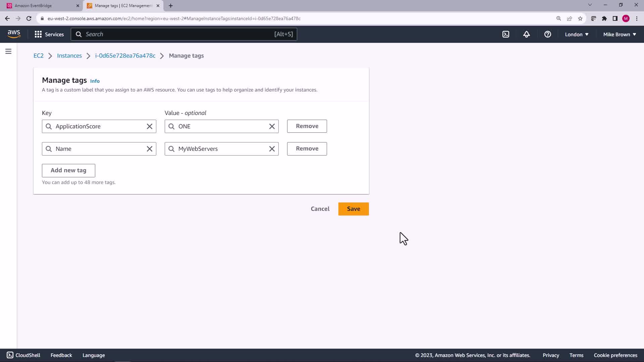The image size is (644, 362).
Task: Clear the MyWebServers value field
Action: click(x=272, y=149)
